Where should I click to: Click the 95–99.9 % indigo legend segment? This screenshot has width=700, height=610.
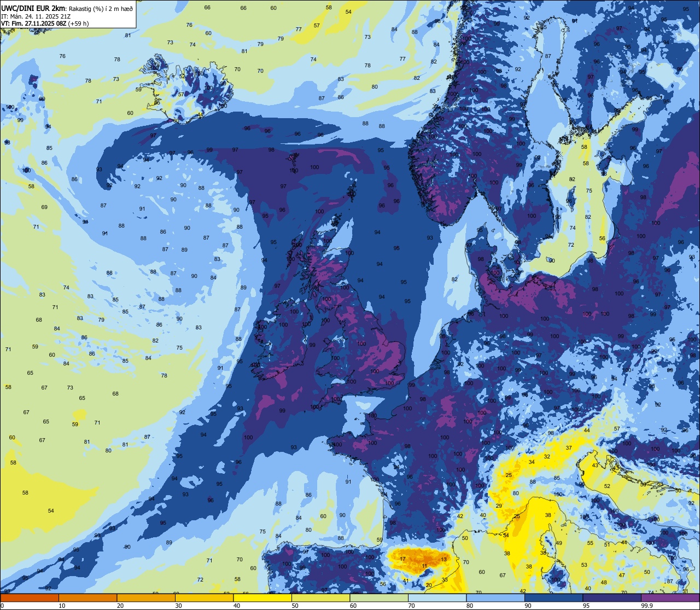tap(612, 598)
